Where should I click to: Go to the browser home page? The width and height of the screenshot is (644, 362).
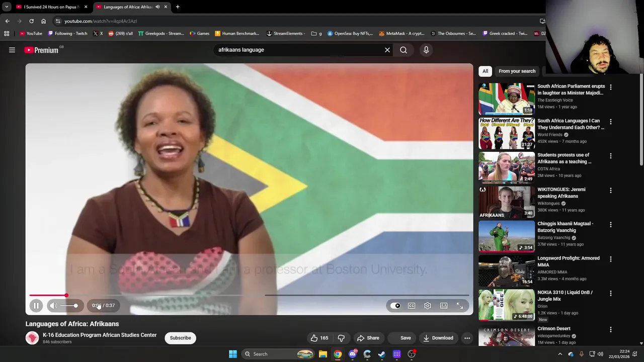coord(43,21)
